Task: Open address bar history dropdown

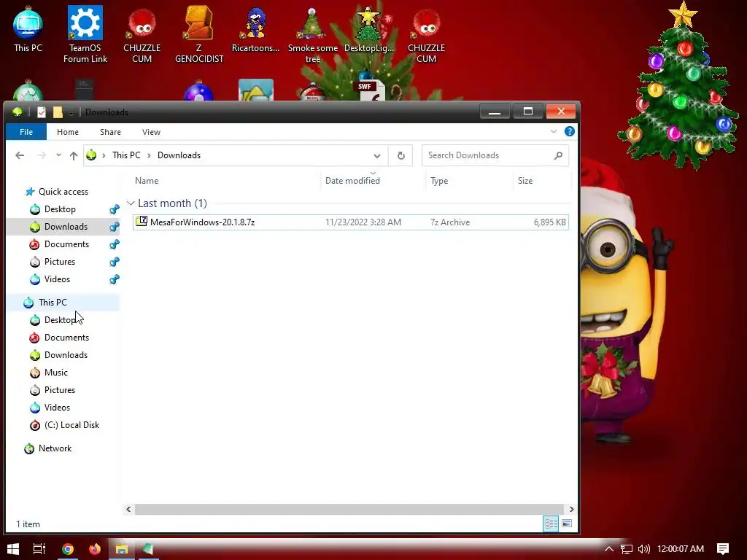Action: click(x=377, y=156)
